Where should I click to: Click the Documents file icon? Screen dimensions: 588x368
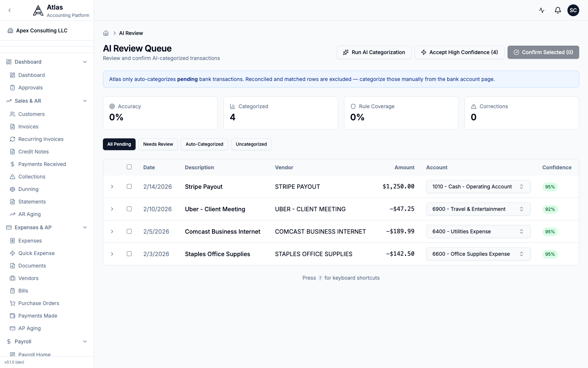[12, 266]
